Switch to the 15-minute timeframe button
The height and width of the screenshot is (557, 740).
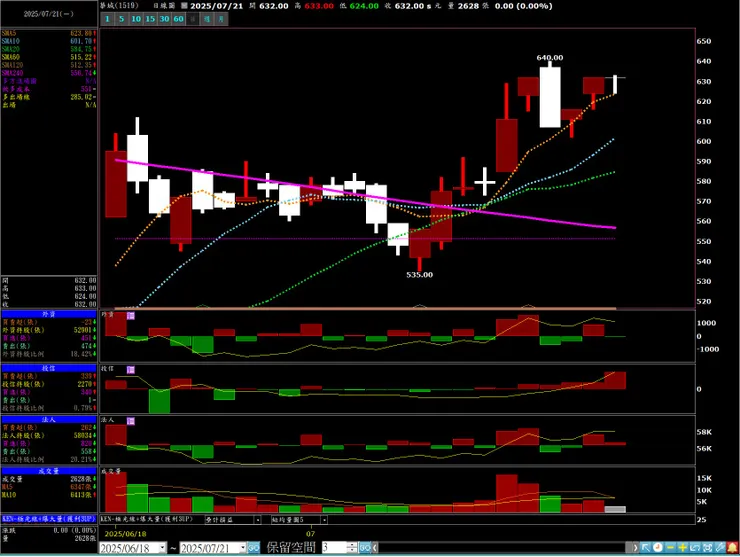coord(150,19)
